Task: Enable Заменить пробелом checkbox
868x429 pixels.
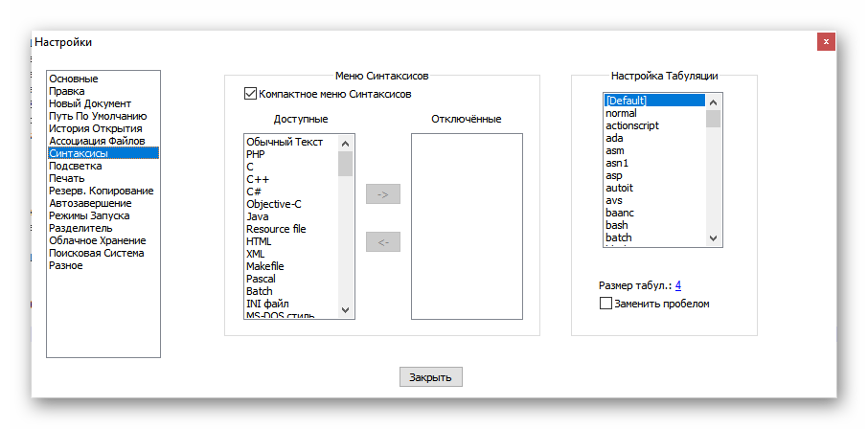Action: click(605, 304)
